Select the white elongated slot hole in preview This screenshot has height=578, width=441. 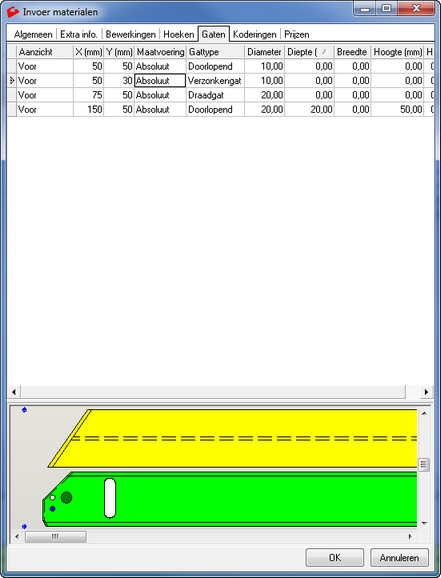click(x=110, y=498)
